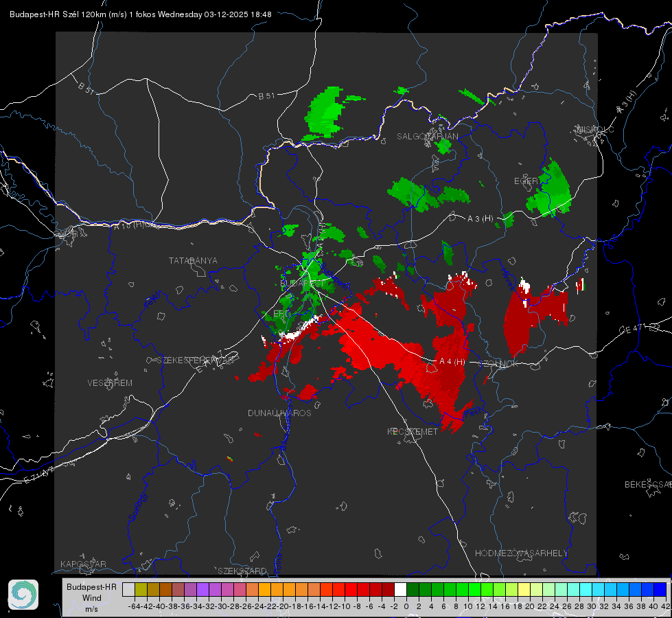The height and width of the screenshot is (618, 672).
Task: Click the SZEKSZÁRD city label
Action: tap(242, 571)
